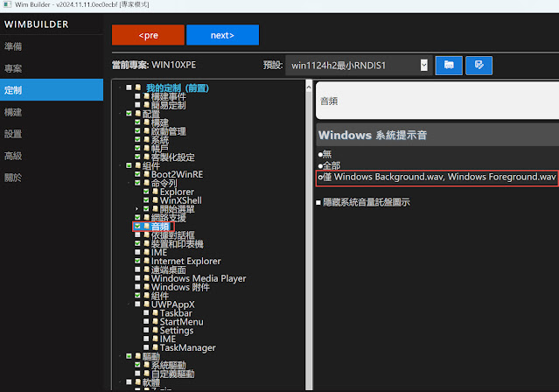559x392 pixels.
Task: Click the folder icon beside Explorer
Action: coord(155,191)
